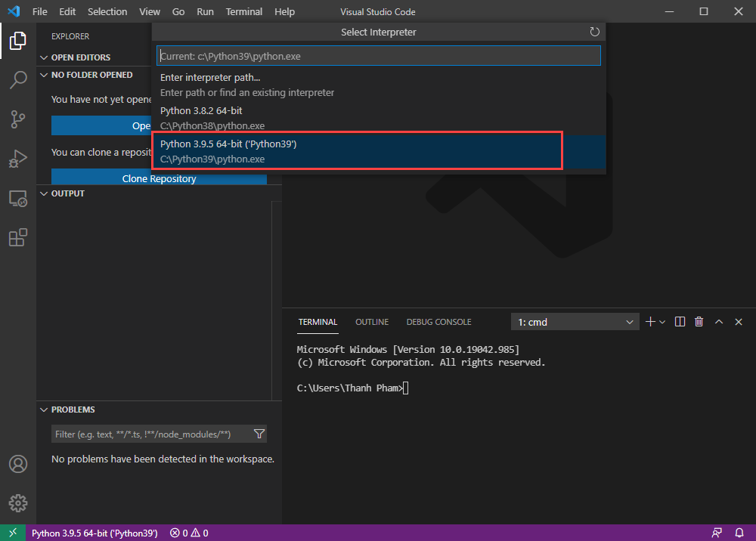Click the Clone Repository button
Screen dimensions: 756x541
pyautogui.click(x=159, y=177)
